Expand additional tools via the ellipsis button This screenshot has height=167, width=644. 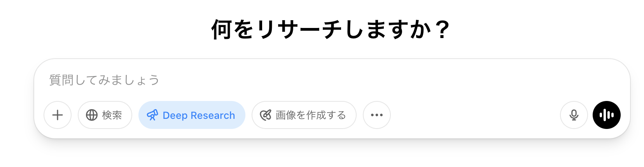click(x=377, y=115)
